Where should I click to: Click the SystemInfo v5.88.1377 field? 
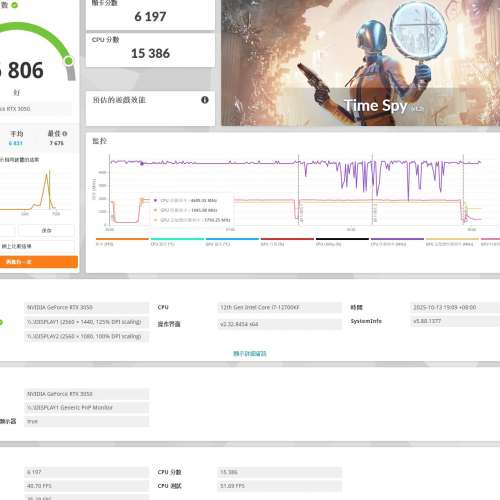455,321
